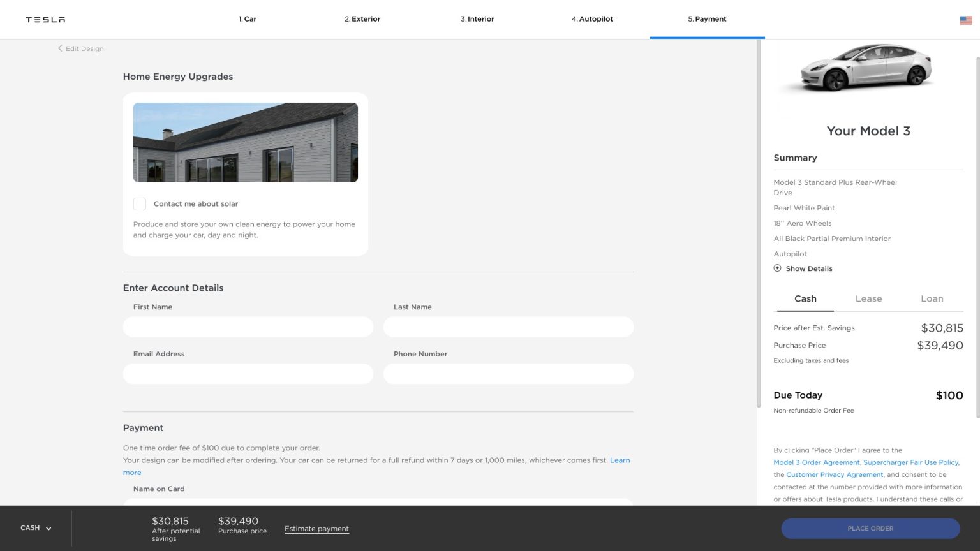Select the Loan financing tab
This screenshot has width=980, height=551.
(932, 299)
